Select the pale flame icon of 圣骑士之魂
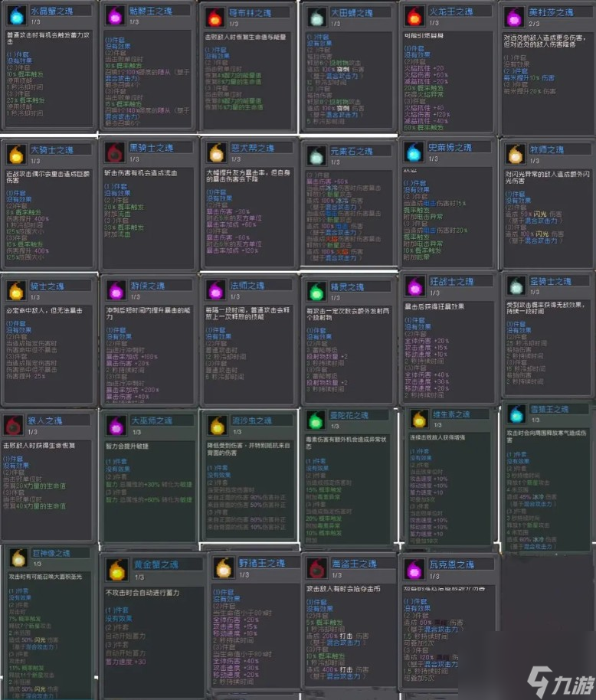Viewport: 596px width, 700px height. [x=516, y=286]
